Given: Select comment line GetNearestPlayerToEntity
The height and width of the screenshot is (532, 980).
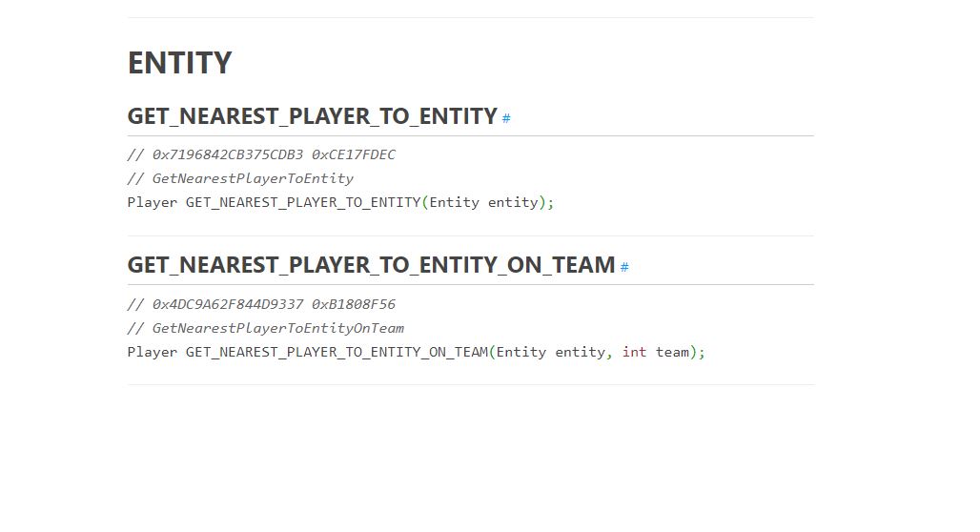Looking at the screenshot, I should coord(240,179).
